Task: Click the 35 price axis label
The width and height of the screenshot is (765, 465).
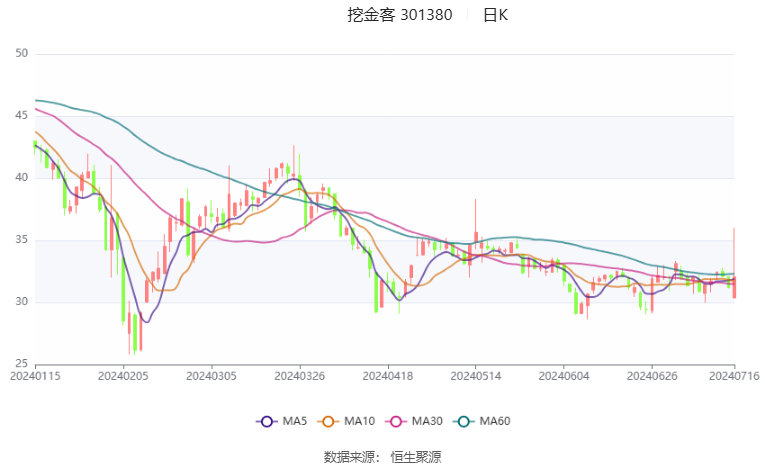Action: [x=21, y=240]
